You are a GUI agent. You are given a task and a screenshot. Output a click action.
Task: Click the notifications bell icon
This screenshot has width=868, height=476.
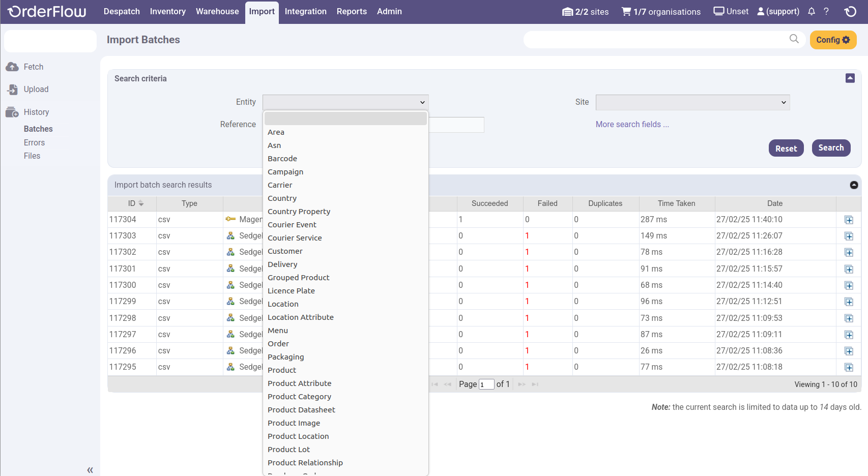(812, 11)
